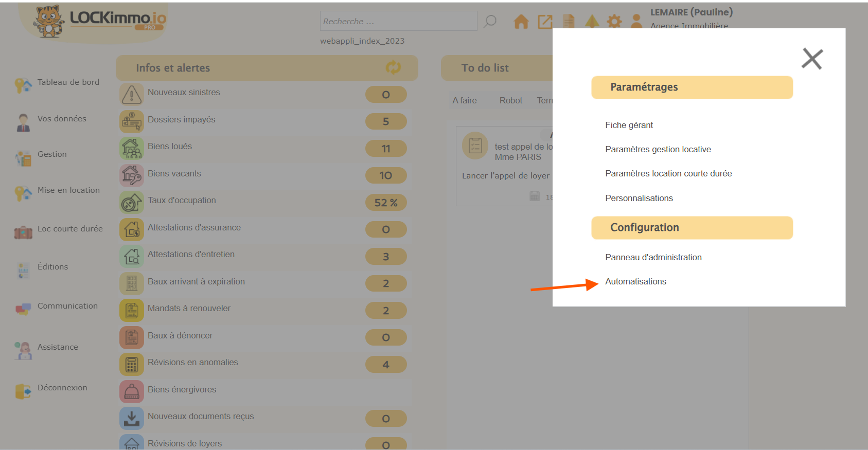Viewport: 868px width, 450px height.
Task: Type in the Recherche search field
Action: pos(398,21)
